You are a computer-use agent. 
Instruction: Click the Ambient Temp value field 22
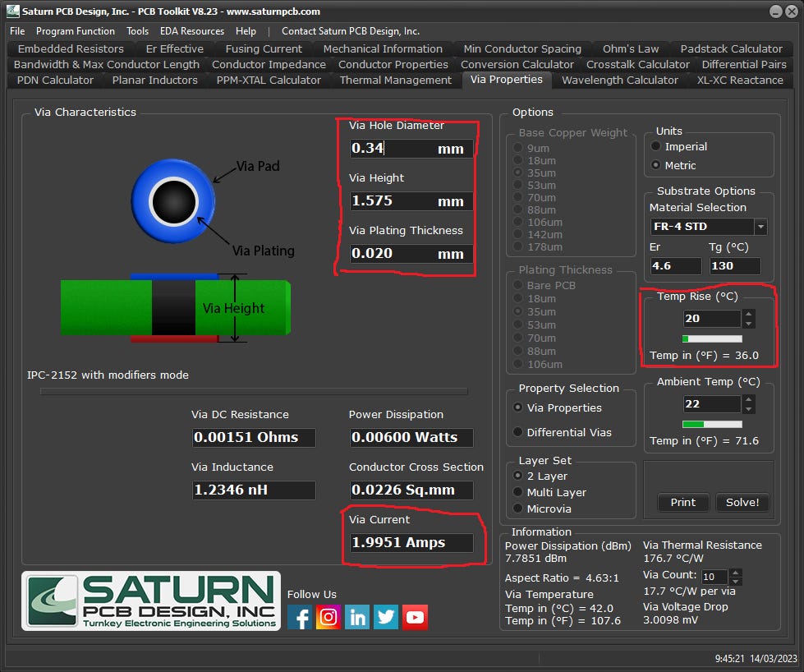coord(712,404)
